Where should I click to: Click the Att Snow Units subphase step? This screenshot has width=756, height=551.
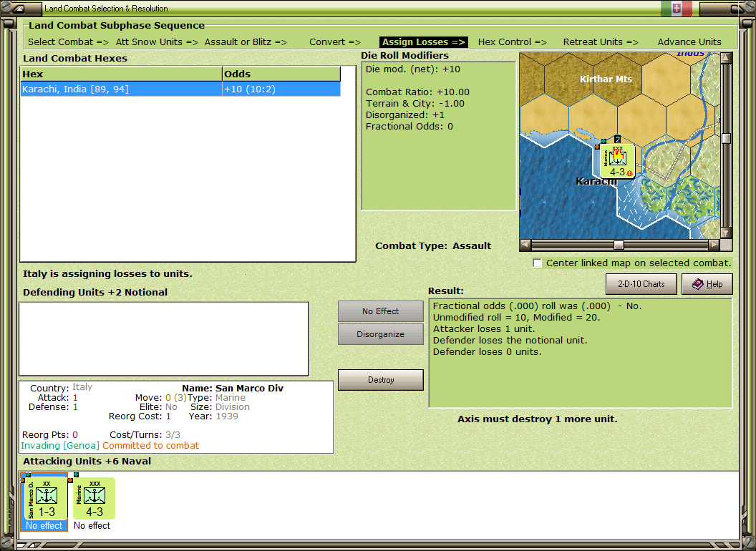click(157, 42)
